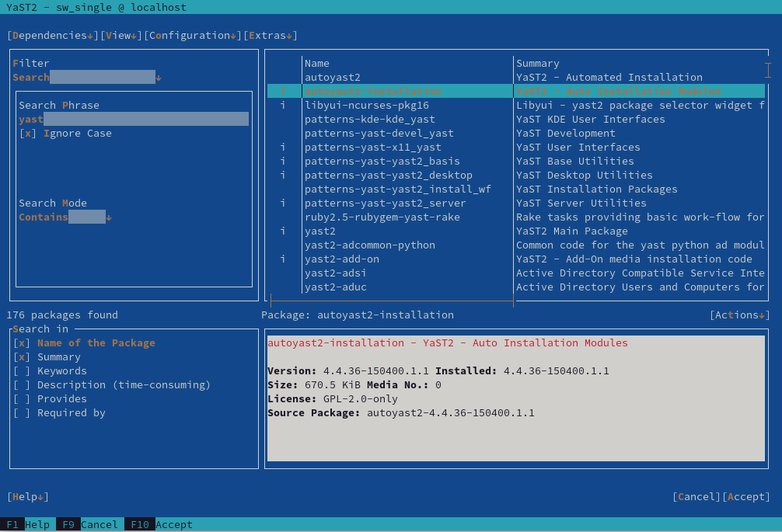
Task: Open the Help button menu
Action: pyautogui.click(x=28, y=497)
